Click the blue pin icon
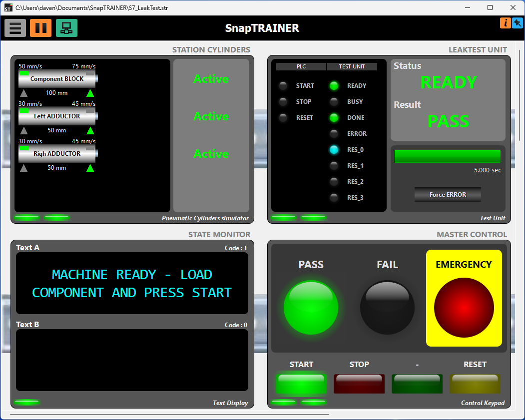This screenshot has width=525, height=420. coord(518,23)
